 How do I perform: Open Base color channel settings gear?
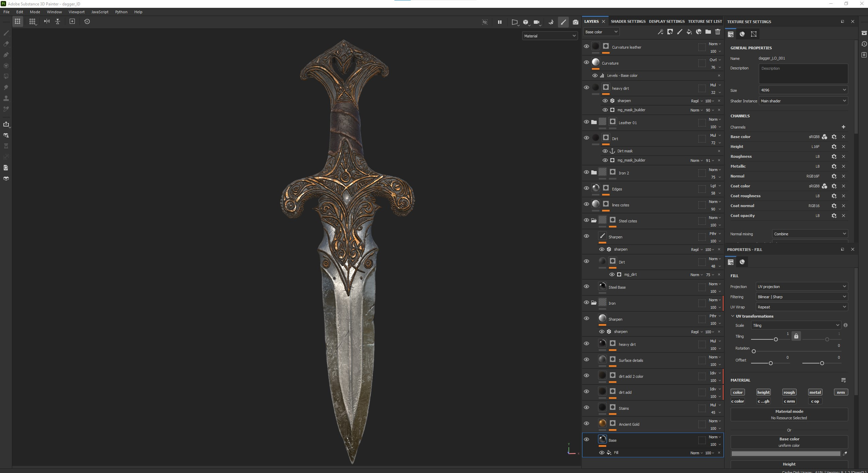click(834, 137)
